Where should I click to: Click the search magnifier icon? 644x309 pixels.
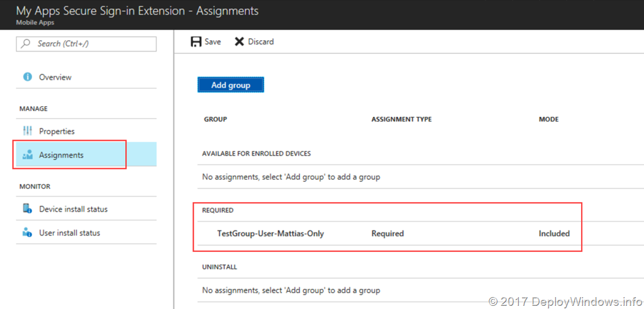[26, 44]
